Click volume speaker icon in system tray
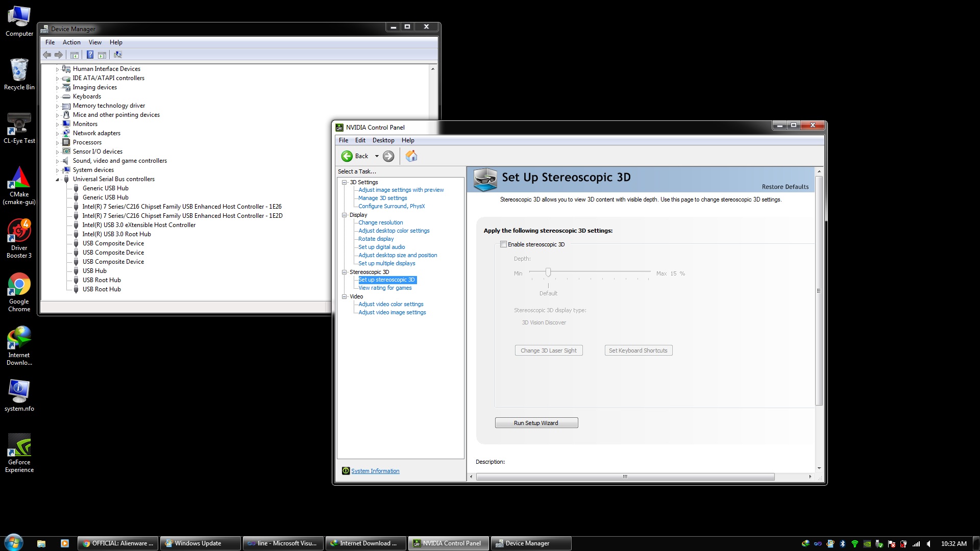 pyautogui.click(x=928, y=544)
